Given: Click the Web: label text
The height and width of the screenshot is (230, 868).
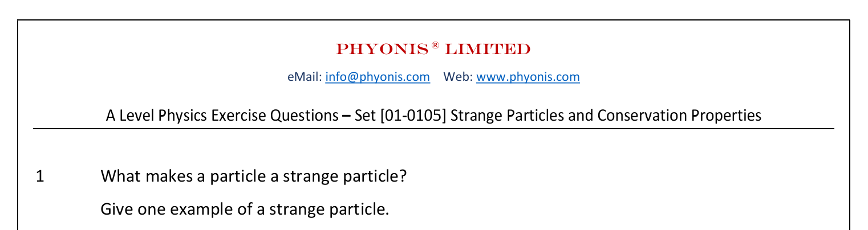Looking at the screenshot, I should 458,77.
